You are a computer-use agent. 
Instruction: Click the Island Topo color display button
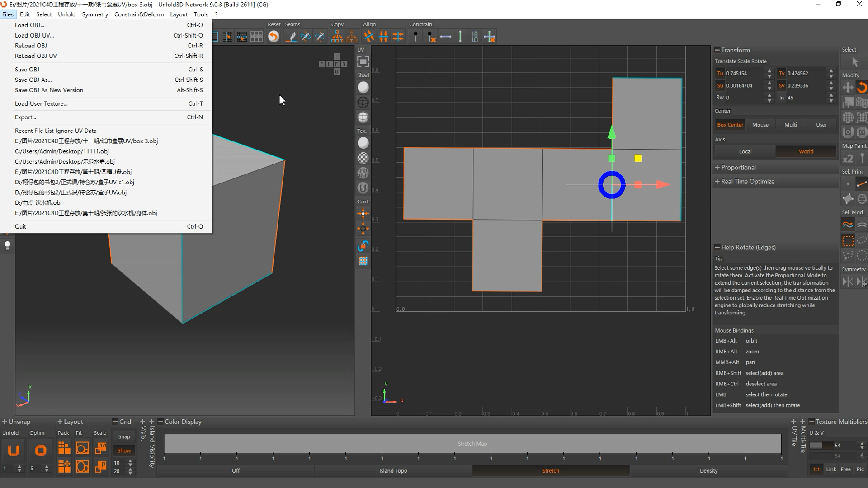(x=393, y=470)
